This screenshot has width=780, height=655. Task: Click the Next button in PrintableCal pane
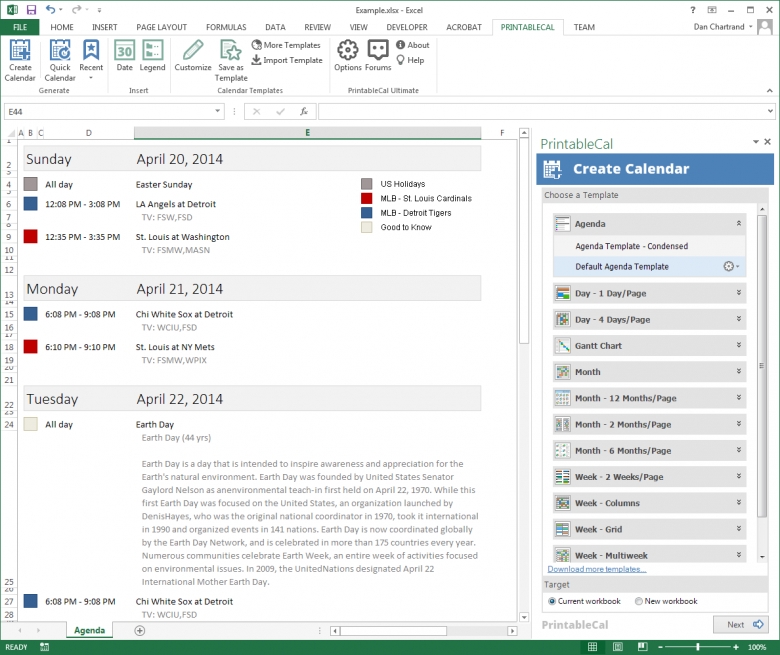[x=741, y=625]
